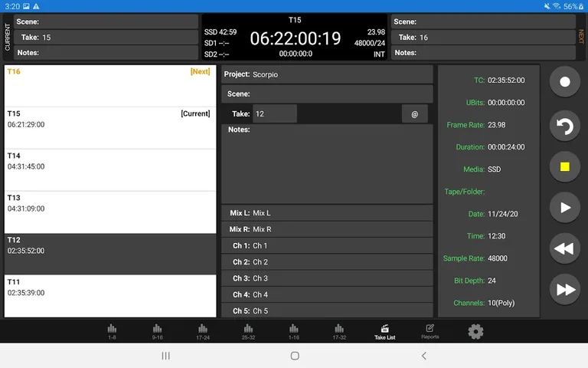
Task: Select take T13 in the list
Action: point(110,212)
